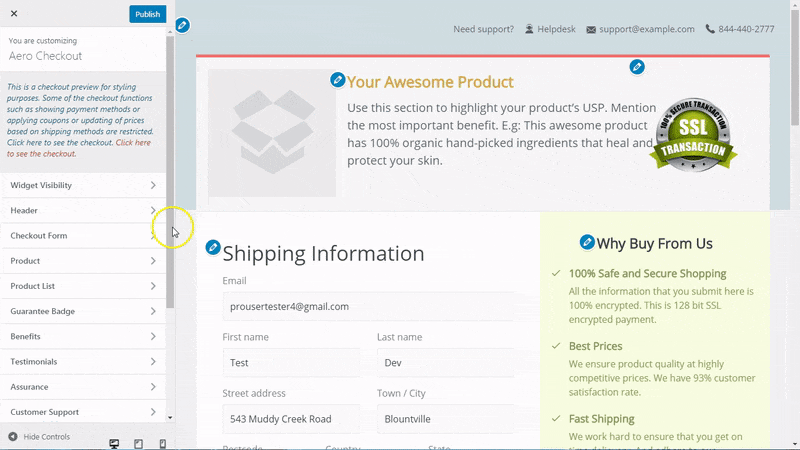Click the Email input field

[x=368, y=306]
